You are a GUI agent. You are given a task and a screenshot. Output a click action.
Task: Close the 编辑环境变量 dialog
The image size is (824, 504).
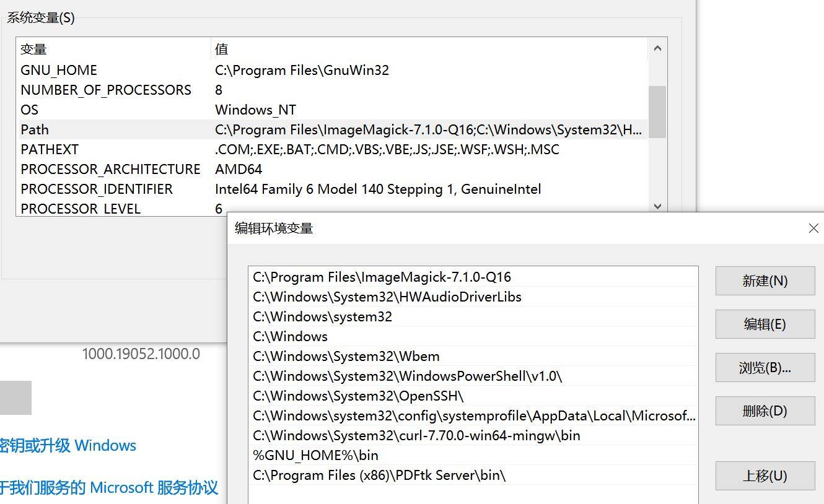813,228
